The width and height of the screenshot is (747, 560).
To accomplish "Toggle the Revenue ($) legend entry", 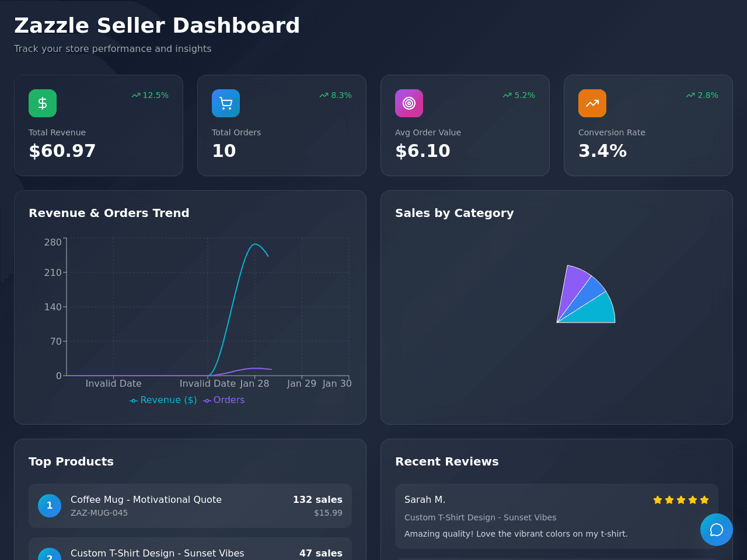I will point(163,400).
